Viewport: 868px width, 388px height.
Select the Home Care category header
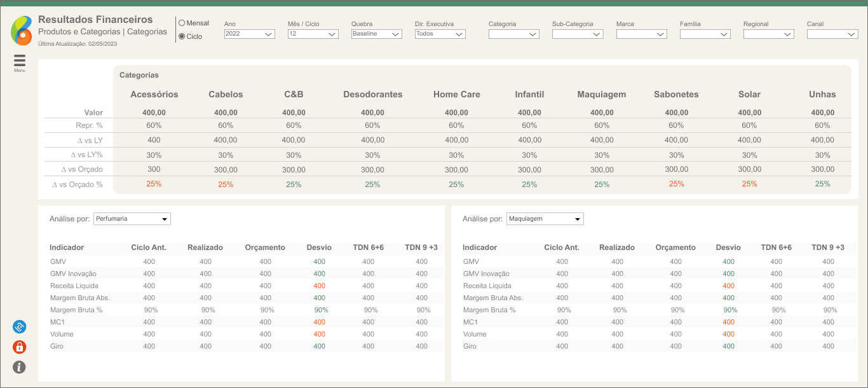click(456, 94)
